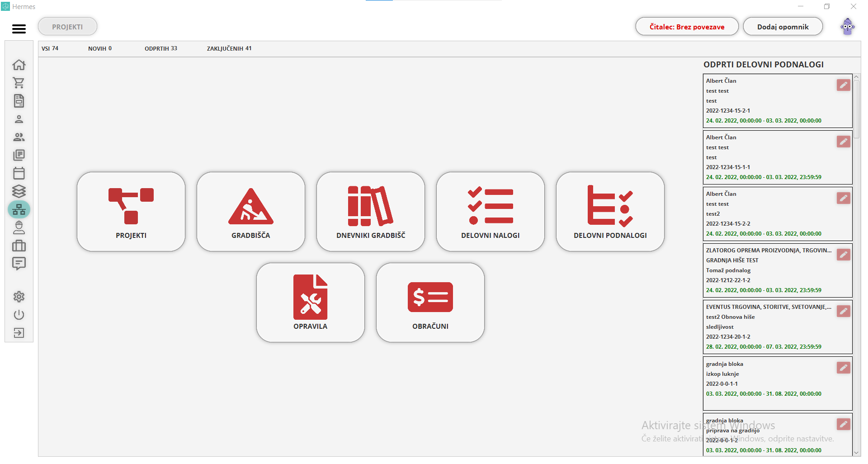Edit podnalog 2022-1234-15-1-1 with pencil icon
The image size is (868, 464).
pos(843,142)
